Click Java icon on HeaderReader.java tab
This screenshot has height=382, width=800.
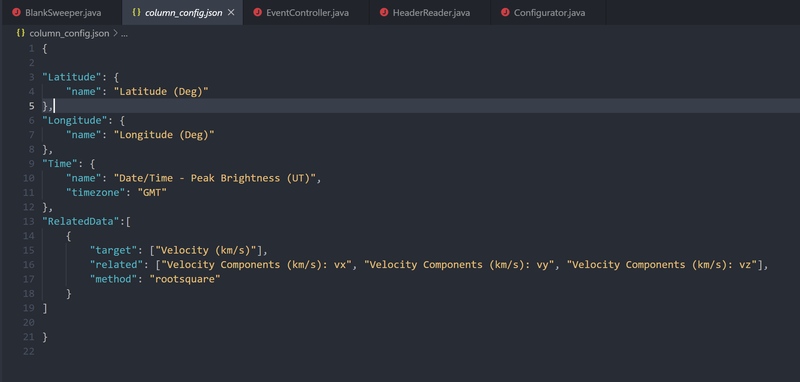click(384, 12)
